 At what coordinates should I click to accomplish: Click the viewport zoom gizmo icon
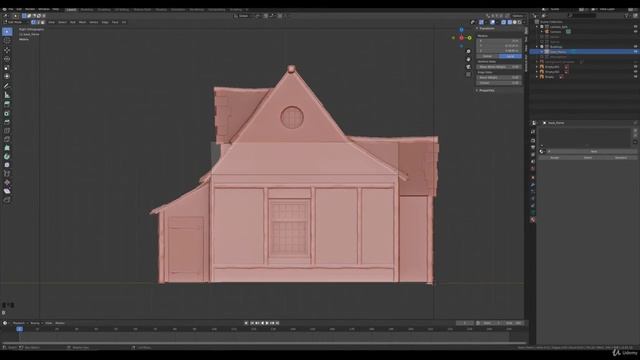pyautogui.click(x=468, y=51)
